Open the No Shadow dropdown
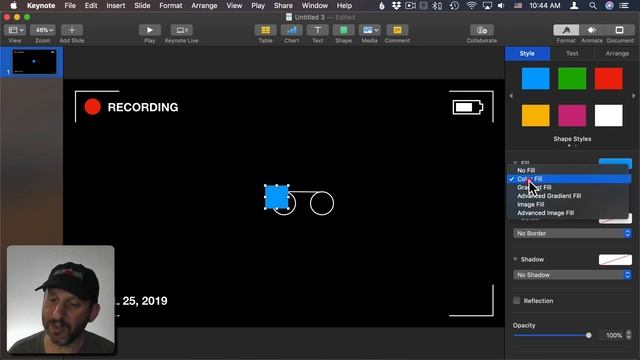The height and width of the screenshot is (360, 640). (x=572, y=275)
